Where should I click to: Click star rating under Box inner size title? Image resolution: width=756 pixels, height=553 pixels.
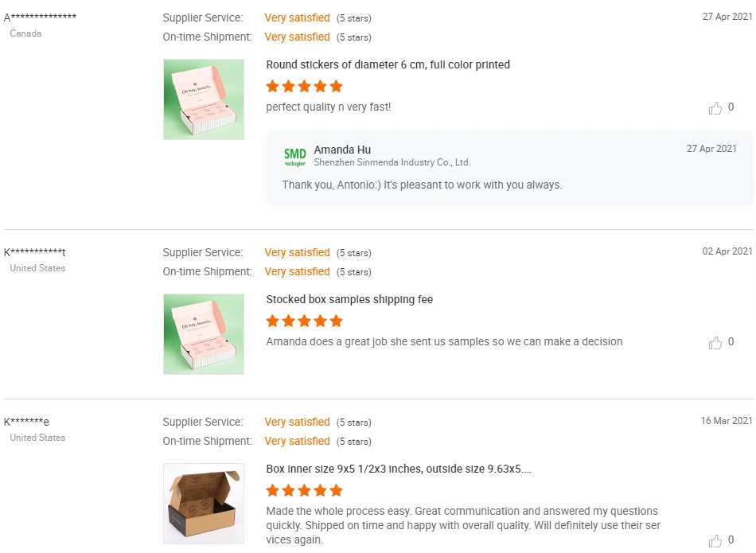pyautogui.click(x=304, y=491)
